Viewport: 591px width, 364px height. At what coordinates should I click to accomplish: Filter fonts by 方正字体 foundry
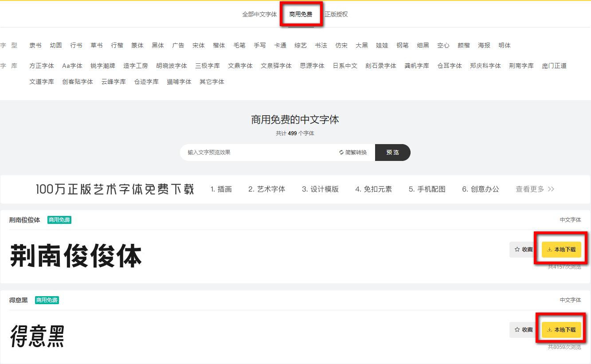[41, 65]
